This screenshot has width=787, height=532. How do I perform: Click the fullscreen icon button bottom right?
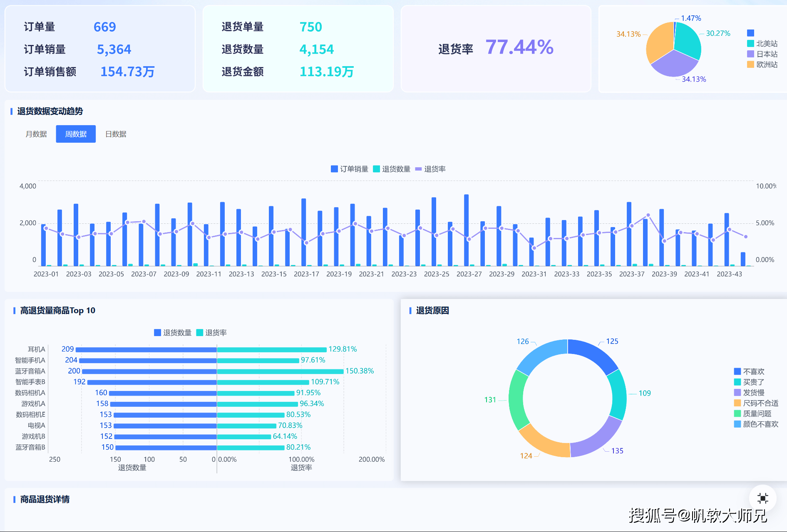pos(762,498)
